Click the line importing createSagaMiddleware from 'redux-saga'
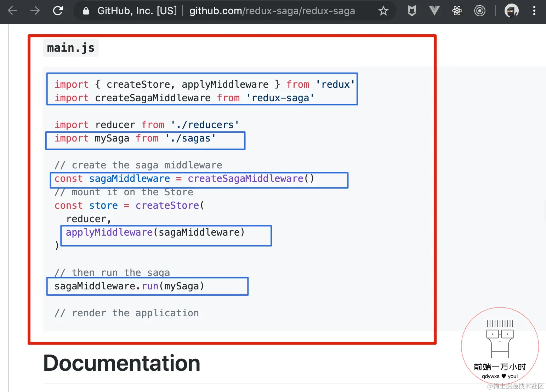 point(184,98)
